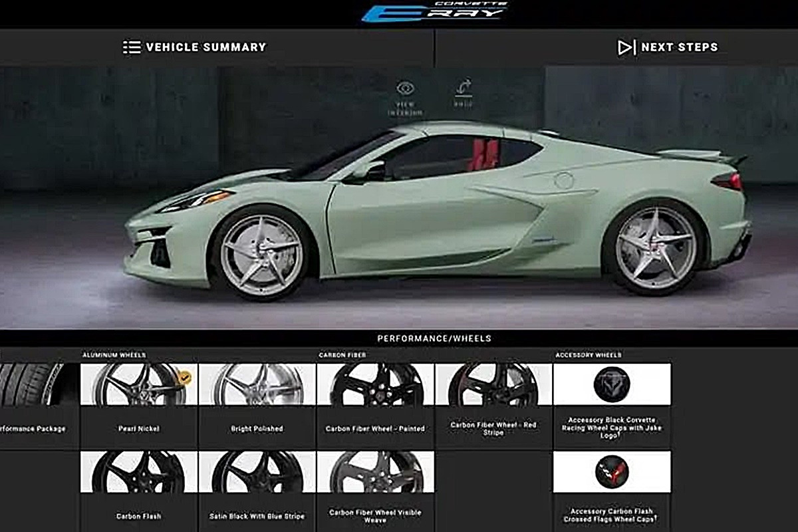Choose Carbon Fiber Wheel Visible Weave
This screenshot has height=532, width=798.
coord(376,491)
